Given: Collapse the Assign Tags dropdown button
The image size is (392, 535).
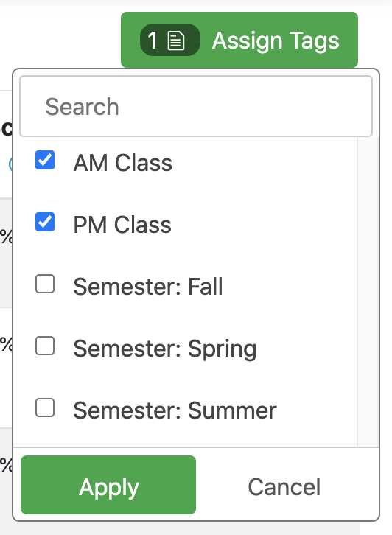Looking at the screenshot, I should [x=239, y=40].
